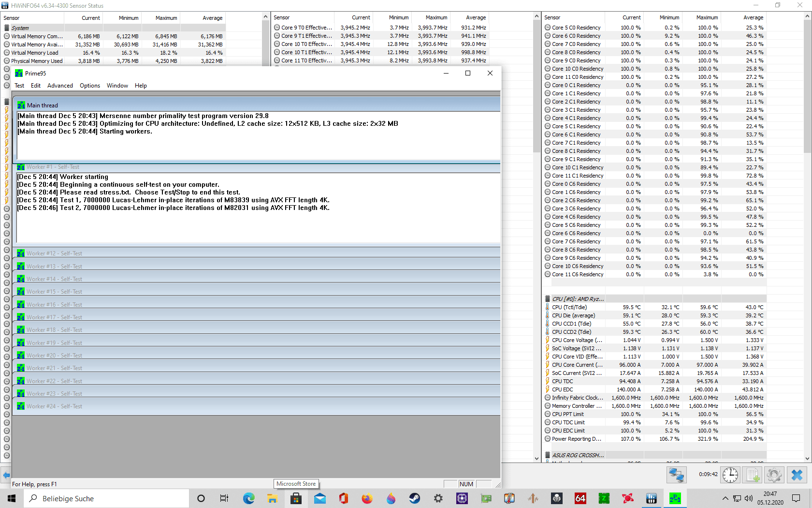Open the notification action center
The height and width of the screenshot is (508, 812).
tap(796, 498)
